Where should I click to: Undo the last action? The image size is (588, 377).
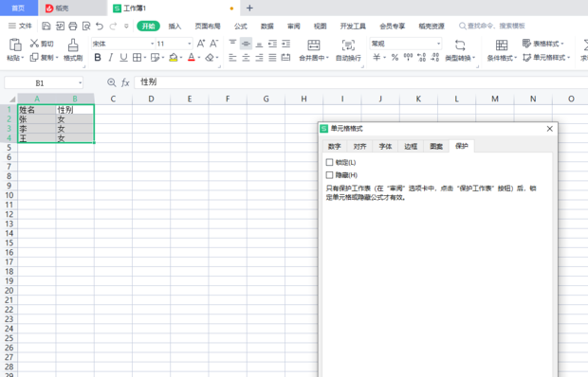(x=100, y=26)
